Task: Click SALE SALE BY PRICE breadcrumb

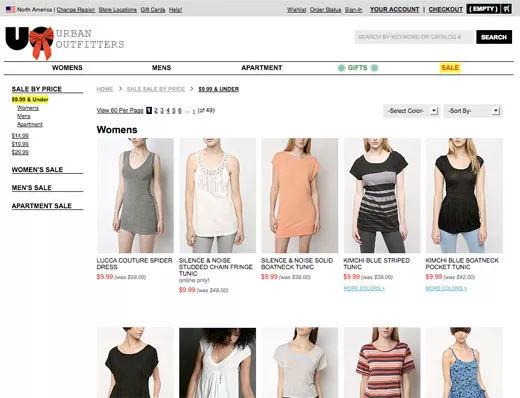Action: pyautogui.click(x=156, y=89)
